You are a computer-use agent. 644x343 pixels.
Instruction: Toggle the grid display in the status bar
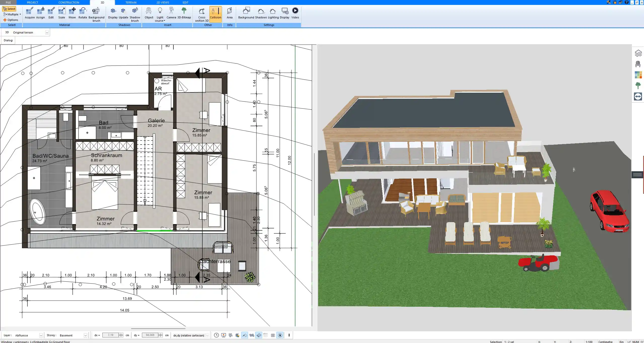pos(273,335)
